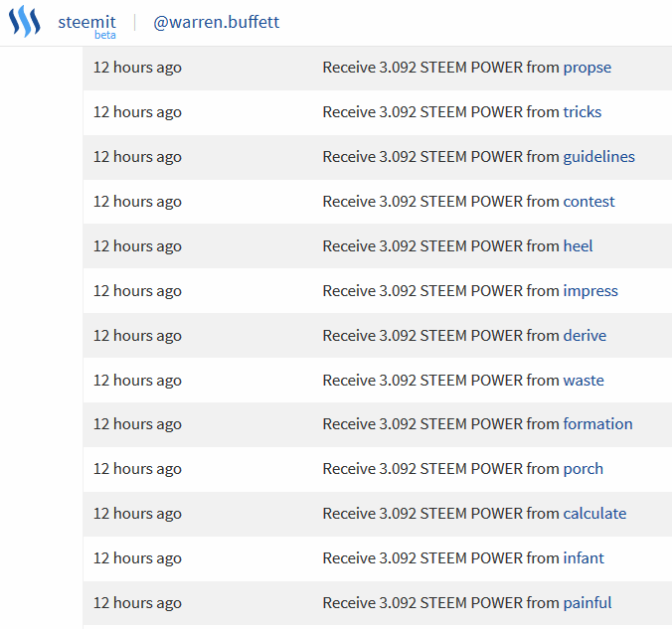Screen dimensions: 672x629
Task: Open the propse account link
Action: [588, 69]
